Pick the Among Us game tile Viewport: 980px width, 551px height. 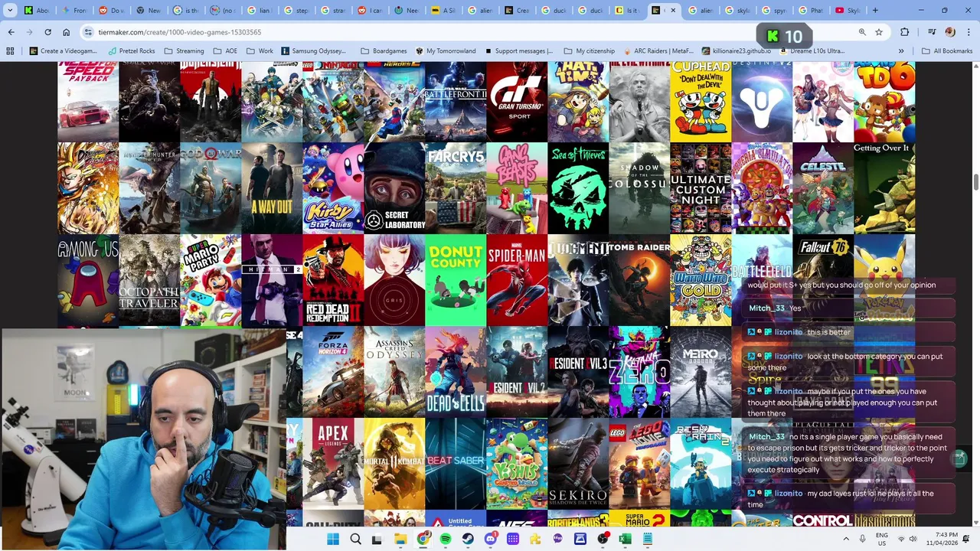coord(88,280)
